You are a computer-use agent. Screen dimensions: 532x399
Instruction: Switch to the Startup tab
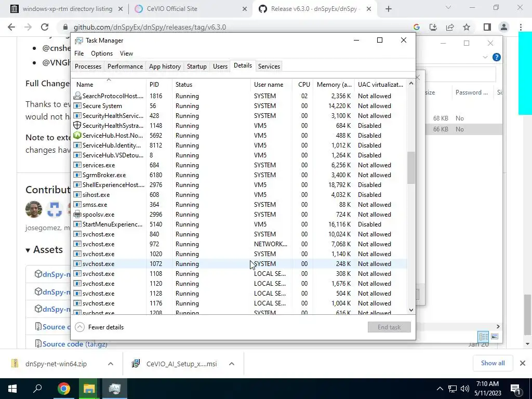[197, 66]
